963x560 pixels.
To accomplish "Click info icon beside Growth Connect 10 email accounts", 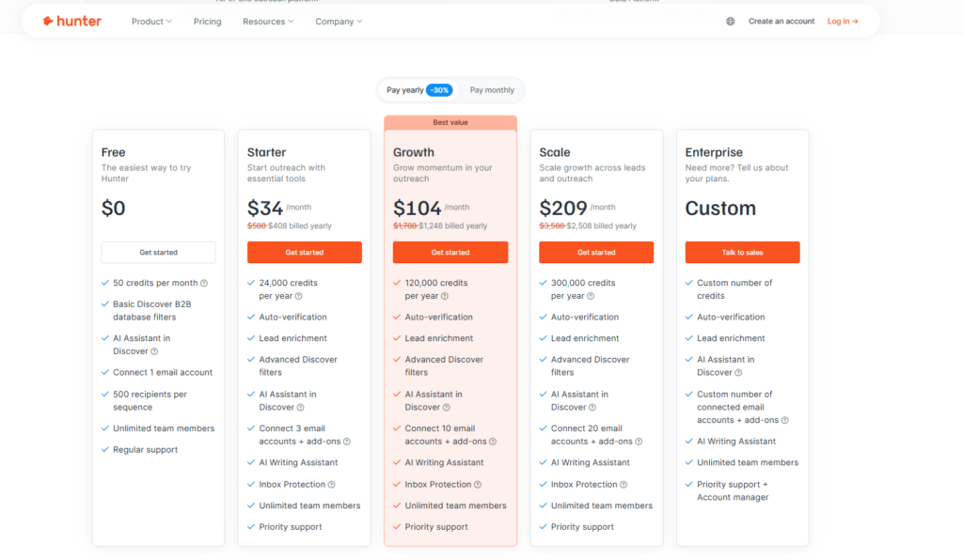I will 493,442.
